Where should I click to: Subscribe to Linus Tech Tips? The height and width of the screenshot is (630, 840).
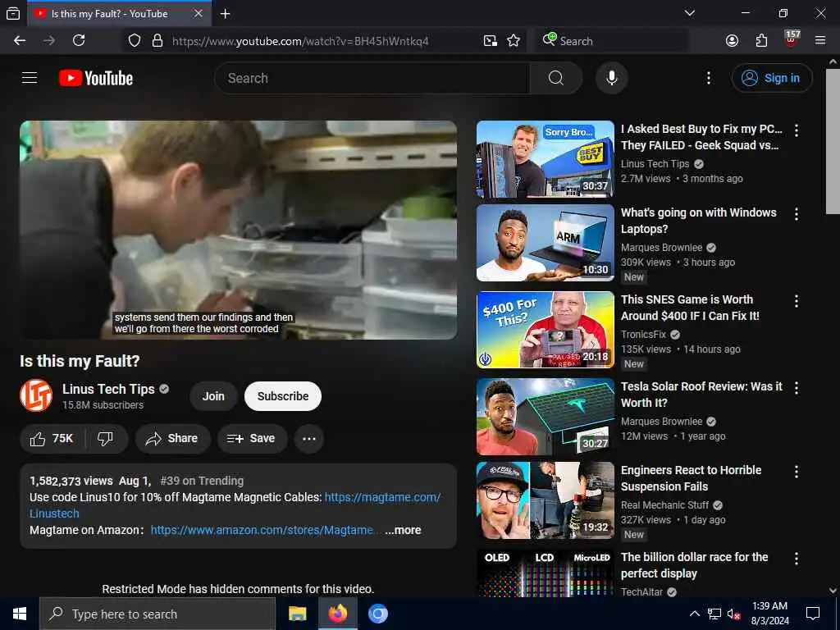pyautogui.click(x=283, y=396)
